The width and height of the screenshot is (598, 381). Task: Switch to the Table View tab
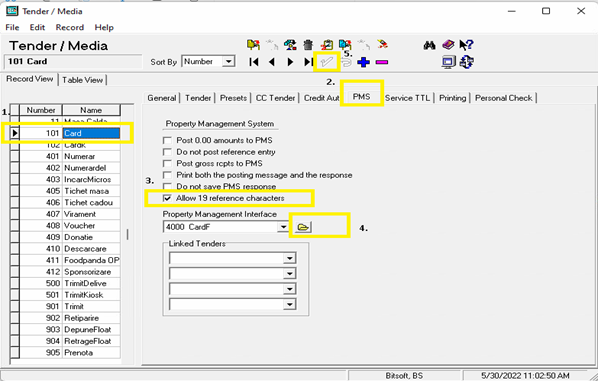82,80
